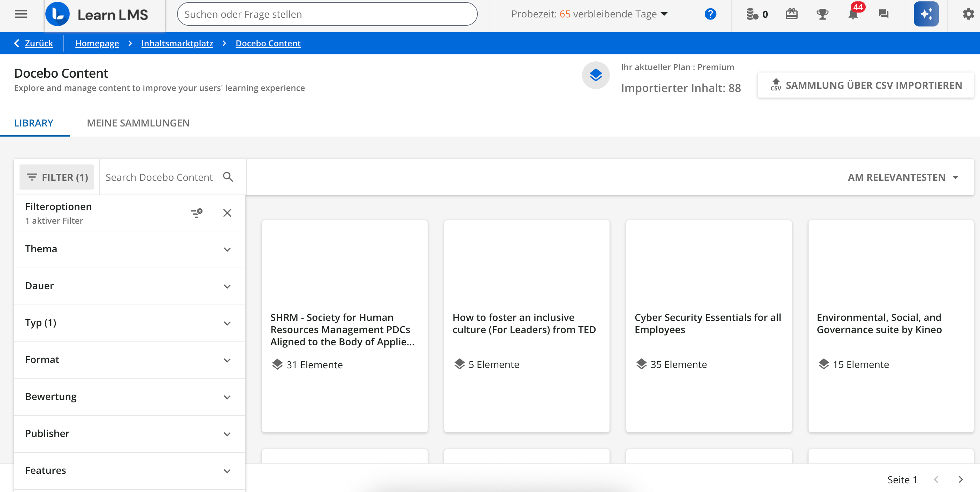Open the hamburger main menu

point(21,14)
